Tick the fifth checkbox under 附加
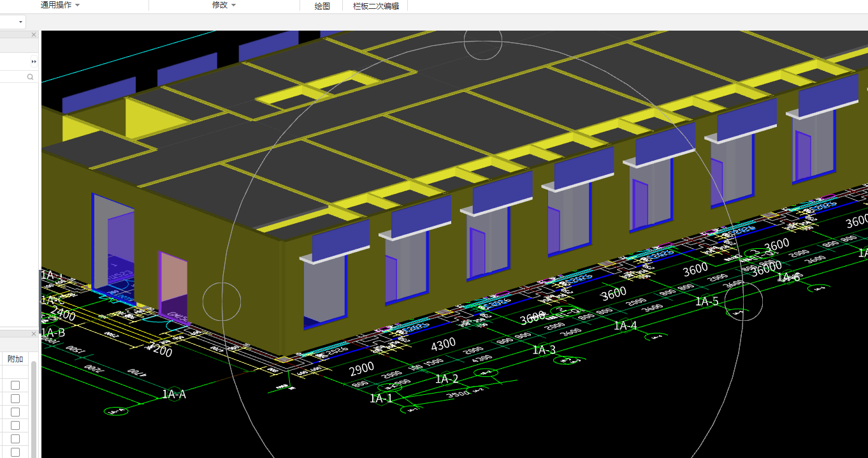Screen dimensions: 868x458 (x=15, y=439)
